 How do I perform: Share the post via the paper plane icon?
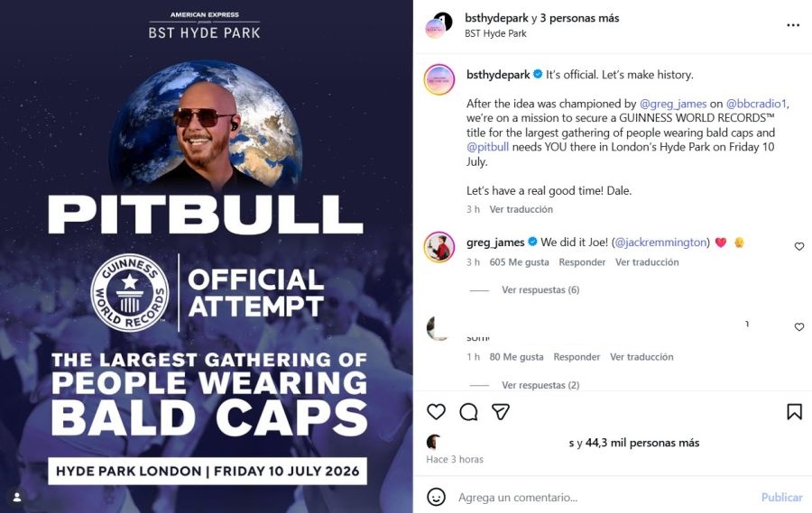click(x=501, y=412)
